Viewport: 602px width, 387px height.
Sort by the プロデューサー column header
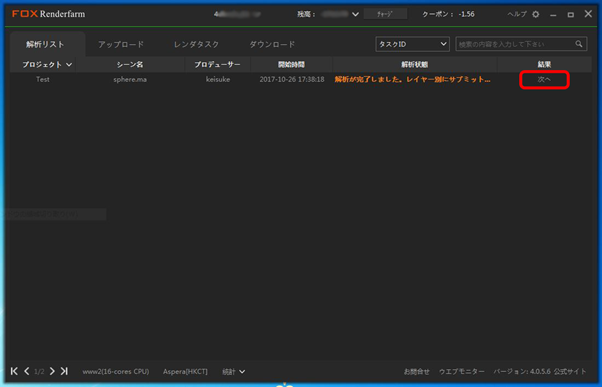point(217,64)
